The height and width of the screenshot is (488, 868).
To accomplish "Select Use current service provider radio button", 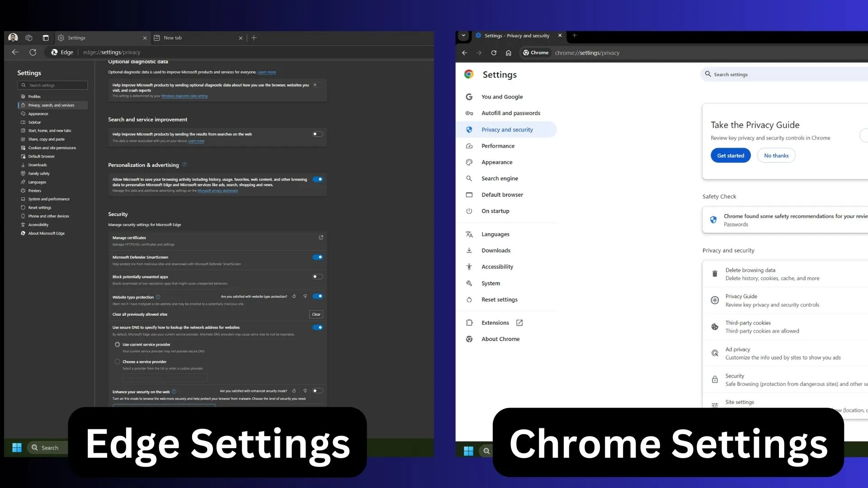I will point(117,344).
